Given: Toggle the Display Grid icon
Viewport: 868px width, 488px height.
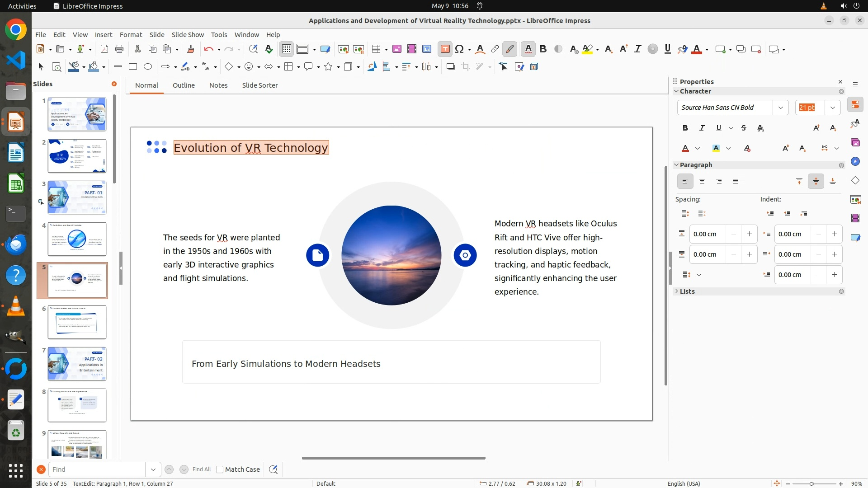Looking at the screenshot, I should [287, 49].
